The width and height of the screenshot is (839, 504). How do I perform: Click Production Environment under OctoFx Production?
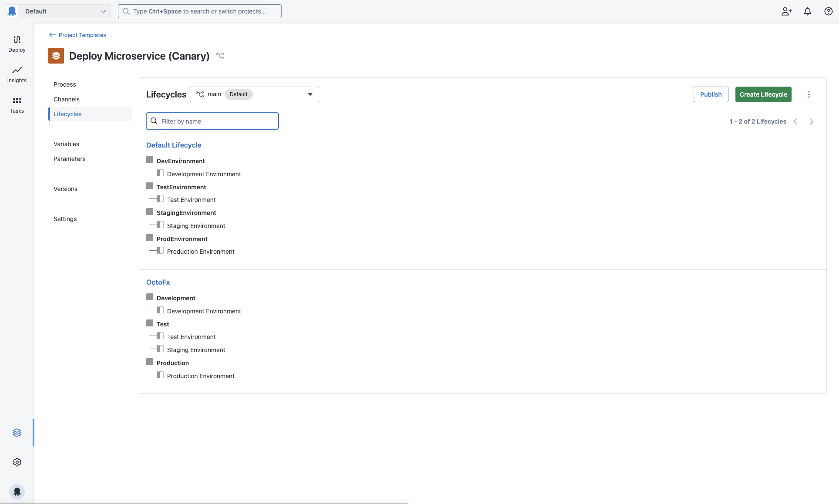[x=201, y=376]
